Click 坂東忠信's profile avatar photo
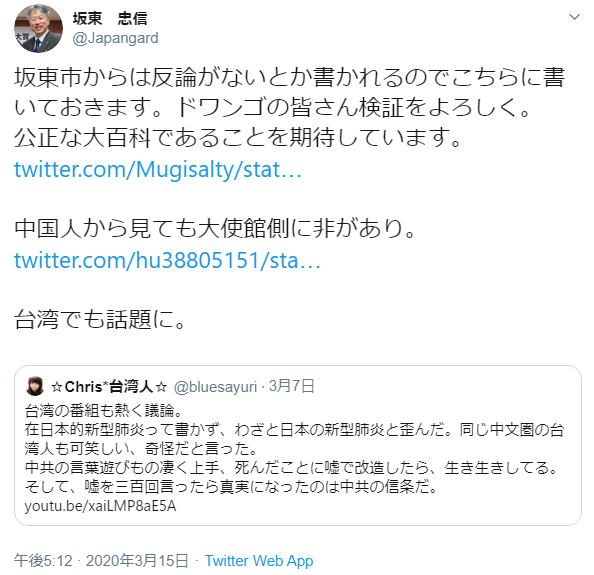The height and width of the screenshot is (575, 594). click(38, 28)
